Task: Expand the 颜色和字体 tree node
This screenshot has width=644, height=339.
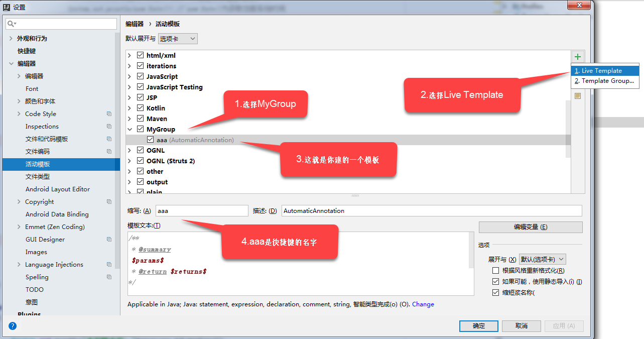Action: [19, 101]
